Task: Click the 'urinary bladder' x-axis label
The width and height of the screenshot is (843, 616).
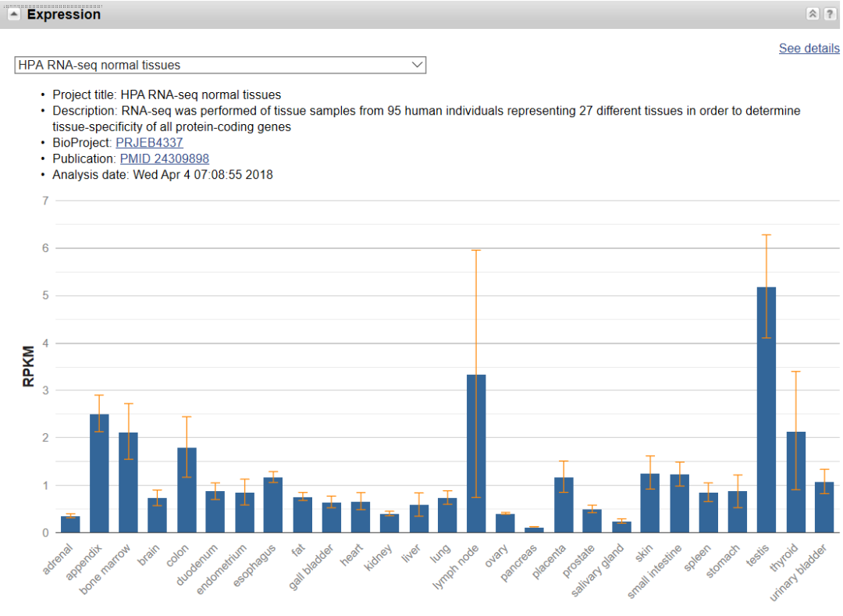Action: tap(798, 572)
